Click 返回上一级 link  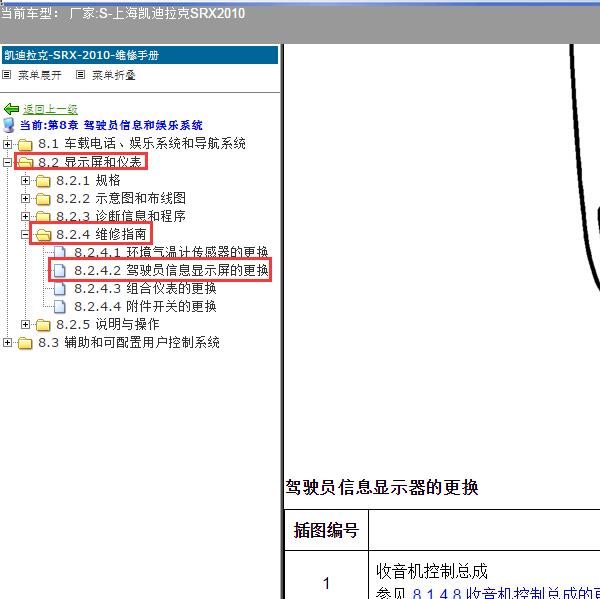pos(50,109)
